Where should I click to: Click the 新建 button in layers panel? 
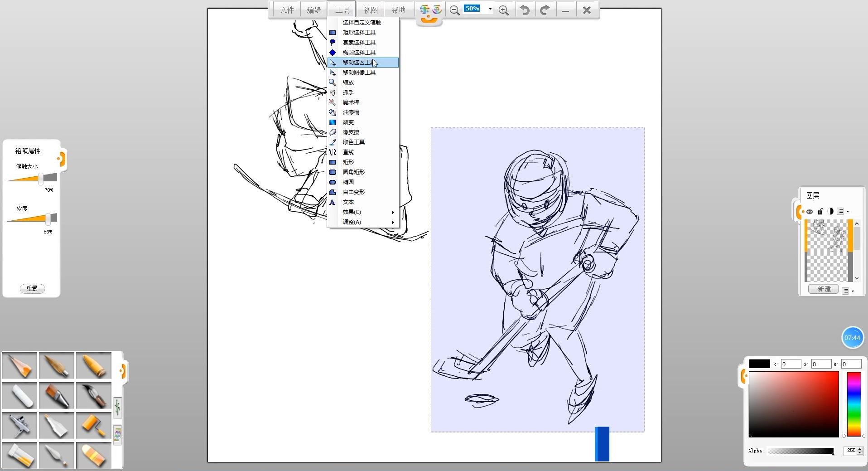point(824,289)
